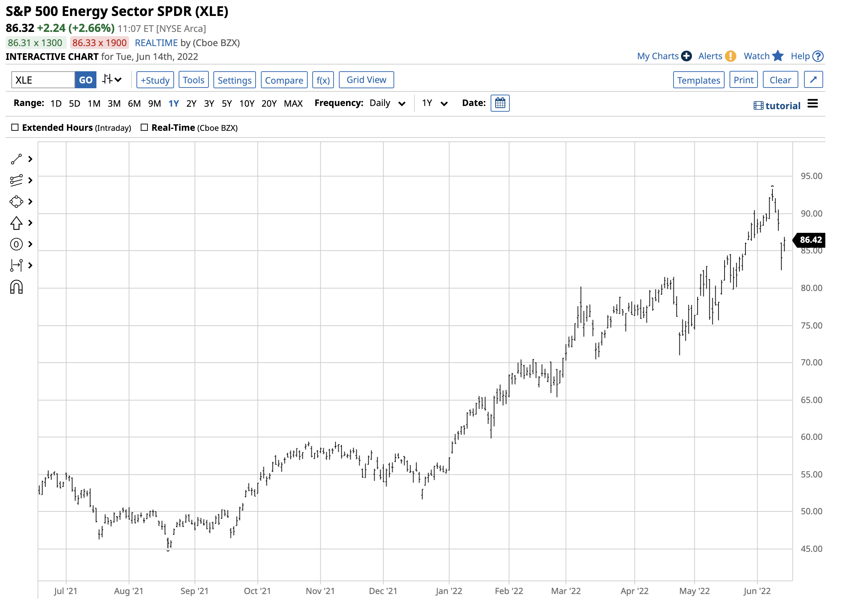
Task: Select the trend line drawing tool
Action: coord(16,159)
